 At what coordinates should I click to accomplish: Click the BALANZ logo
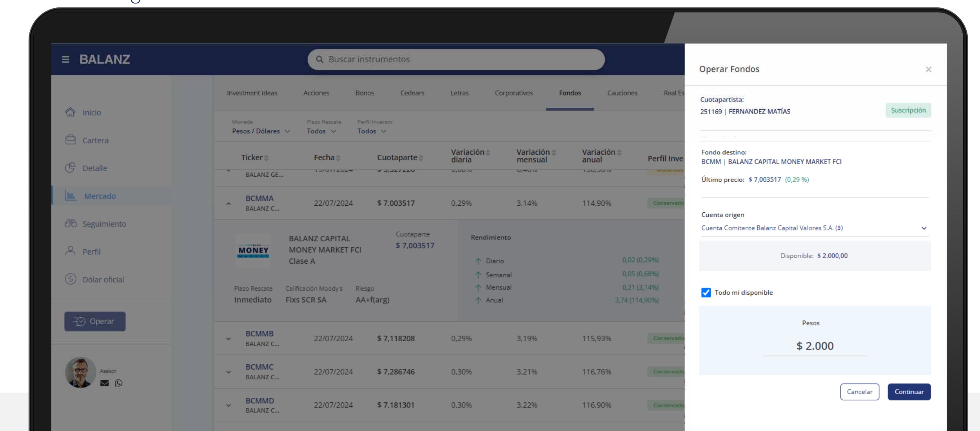[x=105, y=60]
